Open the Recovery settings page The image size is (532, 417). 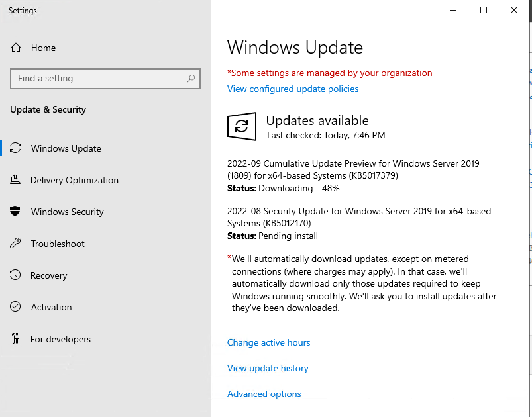pos(49,275)
